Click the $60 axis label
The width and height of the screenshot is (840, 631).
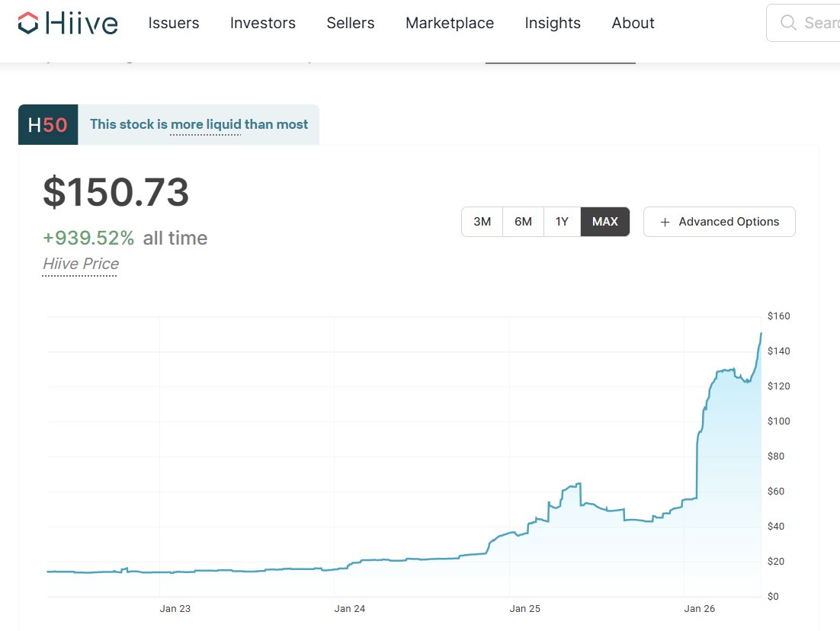coord(776,492)
